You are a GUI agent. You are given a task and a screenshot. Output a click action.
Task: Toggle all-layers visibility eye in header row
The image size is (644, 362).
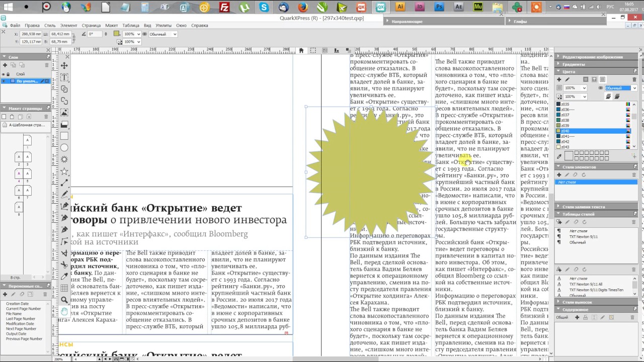pyautogui.click(x=4, y=74)
